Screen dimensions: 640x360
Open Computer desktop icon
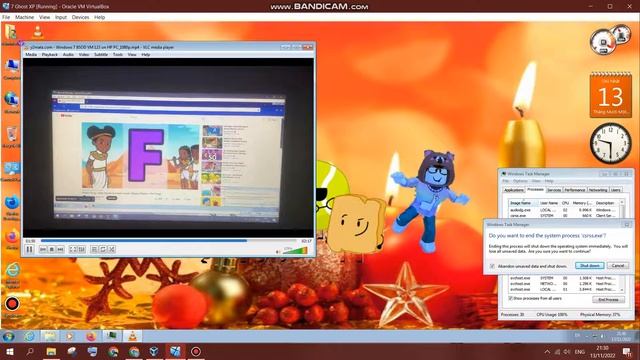click(x=11, y=68)
